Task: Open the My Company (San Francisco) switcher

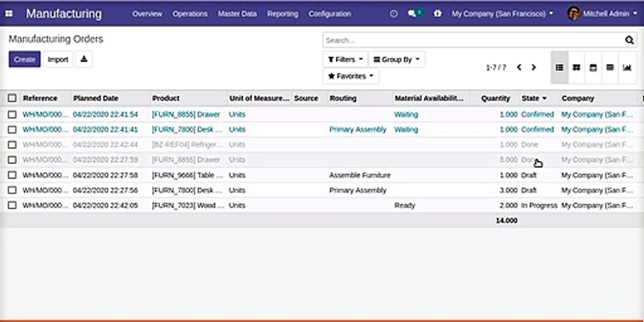Action: coord(502,14)
